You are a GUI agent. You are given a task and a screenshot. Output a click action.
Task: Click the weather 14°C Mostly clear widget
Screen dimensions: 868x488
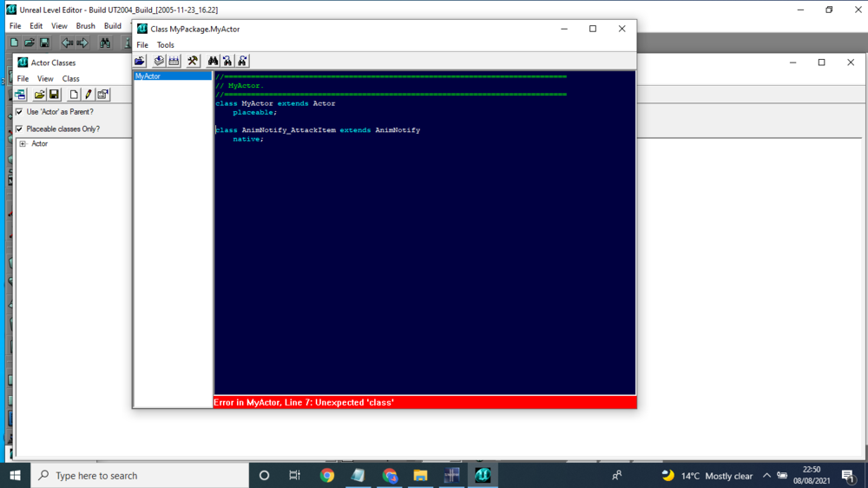pos(707,476)
